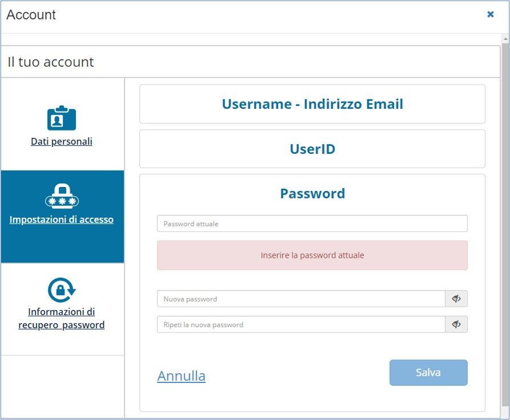Select the Impostazioni di accesso label
510x420 pixels.
point(62,219)
